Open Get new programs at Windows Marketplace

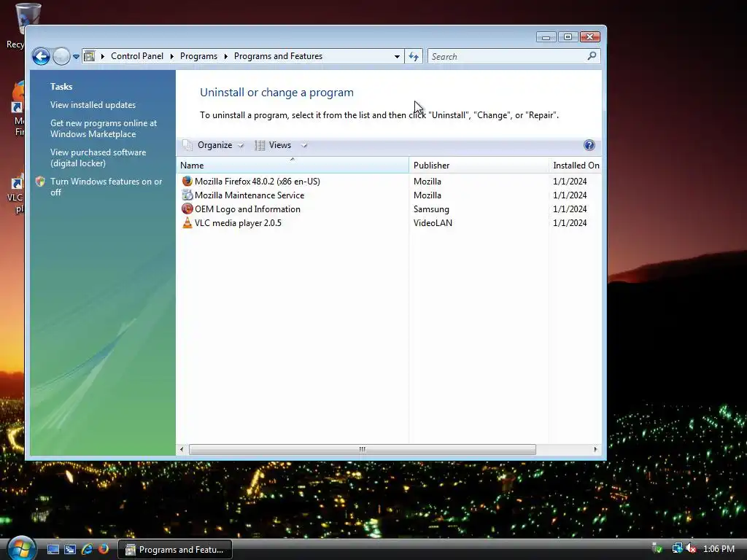pos(104,128)
